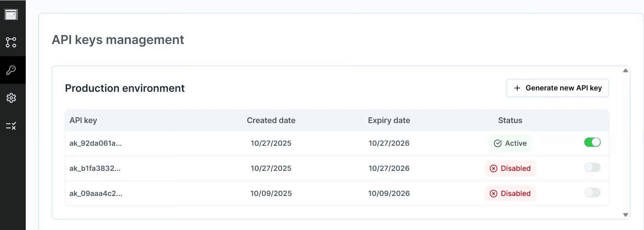
Task: Generate new API key
Action: coord(557,88)
